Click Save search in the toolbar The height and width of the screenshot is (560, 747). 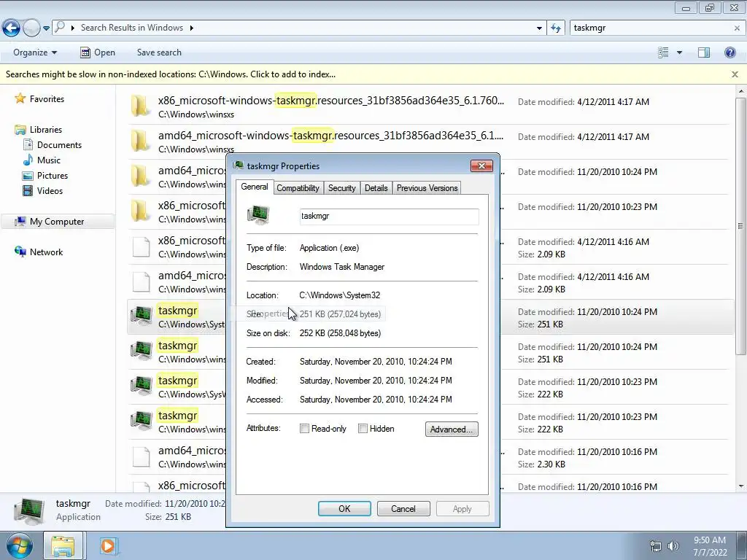pyautogui.click(x=159, y=52)
